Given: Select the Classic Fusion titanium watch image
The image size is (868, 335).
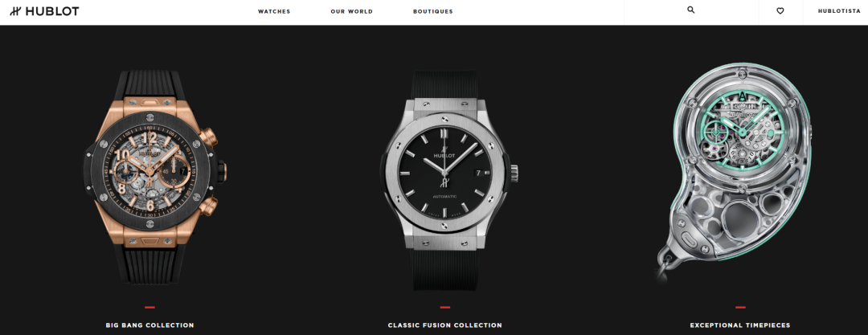Looking at the screenshot, I should pyautogui.click(x=445, y=180).
